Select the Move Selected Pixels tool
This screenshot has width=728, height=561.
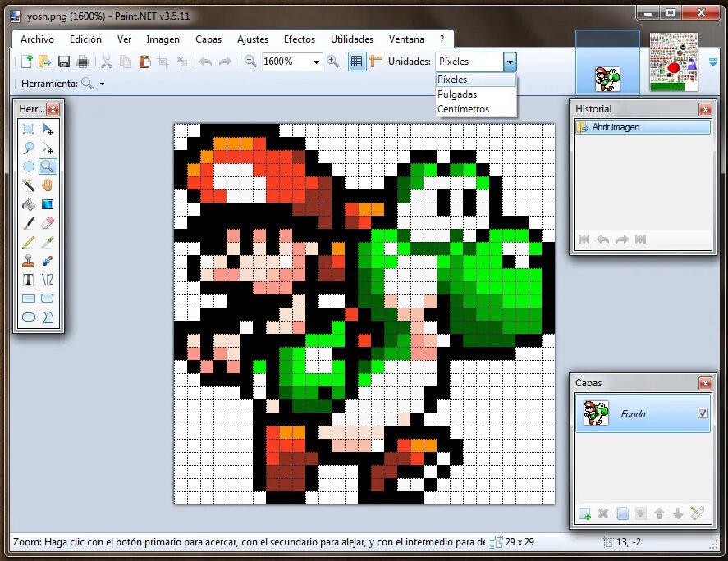(48, 129)
